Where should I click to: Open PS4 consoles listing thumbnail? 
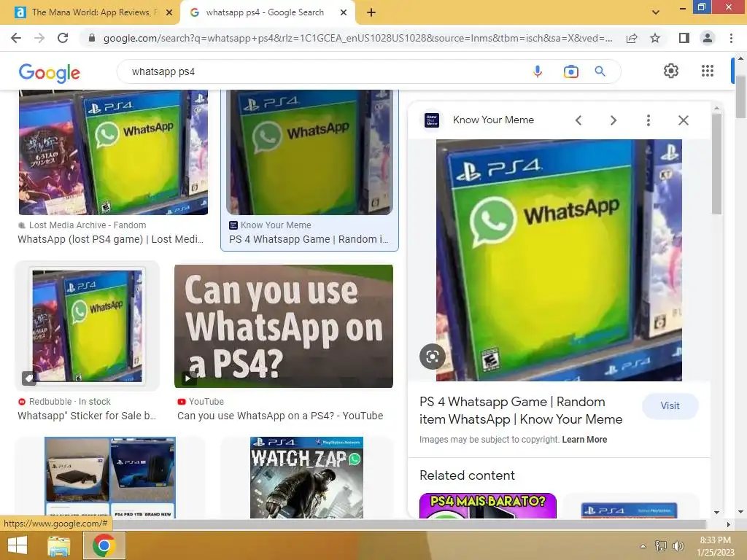(110, 478)
